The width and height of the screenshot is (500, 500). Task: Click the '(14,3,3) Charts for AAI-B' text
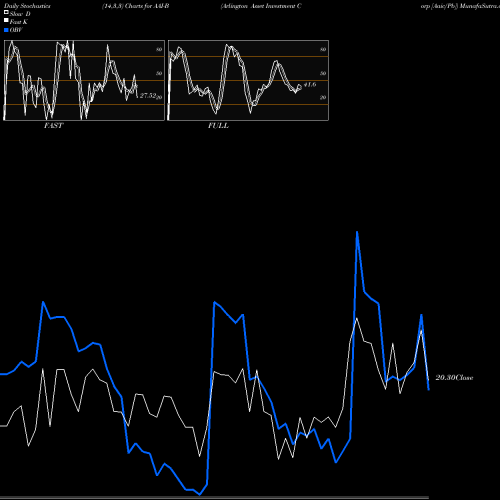pyautogui.click(x=136, y=6)
